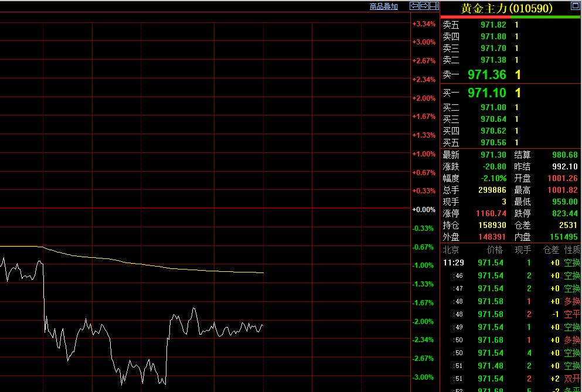Select 买二 price 971.00
The height and width of the screenshot is (392, 582).
click(493, 107)
